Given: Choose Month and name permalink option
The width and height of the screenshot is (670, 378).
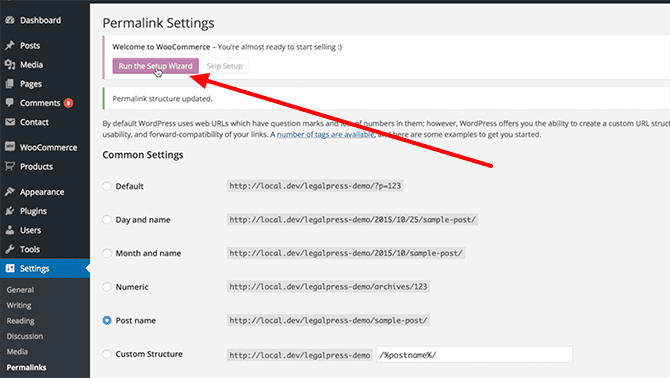Looking at the screenshot, I should pyautogui.click(x=107, y=253).
